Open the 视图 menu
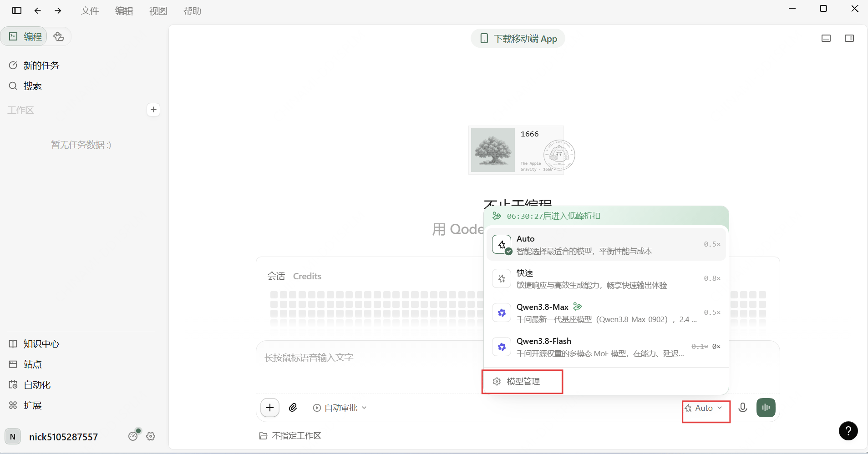868x454 pixels. coord(158,11)
